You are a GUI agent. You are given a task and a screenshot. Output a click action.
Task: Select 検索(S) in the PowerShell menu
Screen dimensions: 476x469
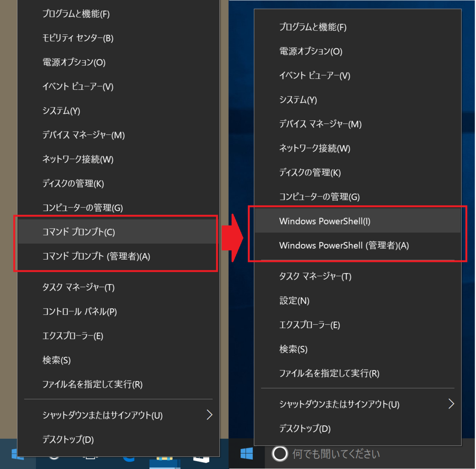tap(357, 349)
